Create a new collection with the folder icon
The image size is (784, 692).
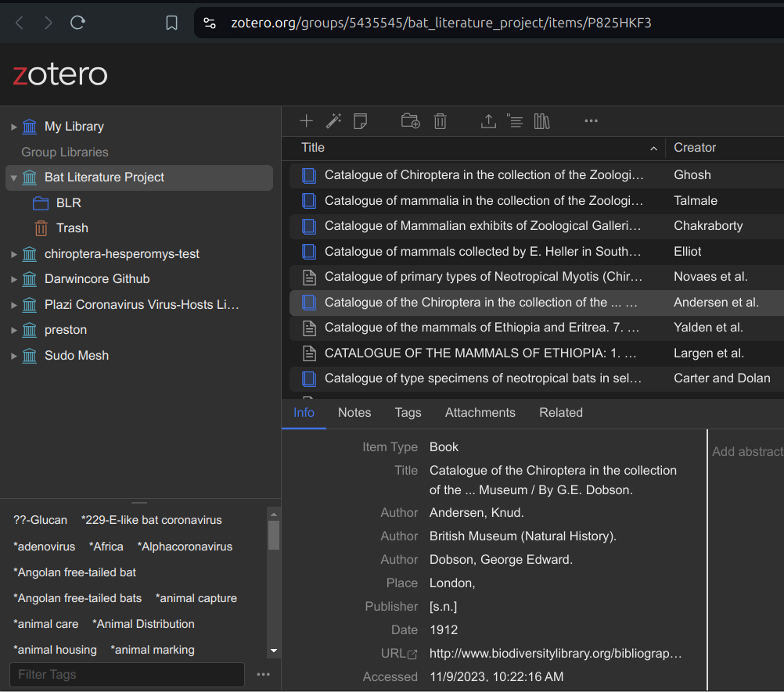tap(409, 121)
